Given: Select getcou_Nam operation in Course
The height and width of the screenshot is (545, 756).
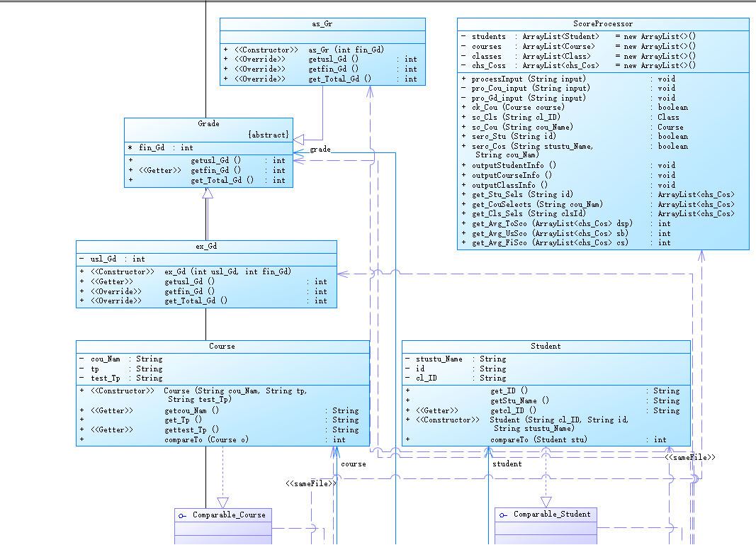Looking at the screenshot, I should point(220,411).
